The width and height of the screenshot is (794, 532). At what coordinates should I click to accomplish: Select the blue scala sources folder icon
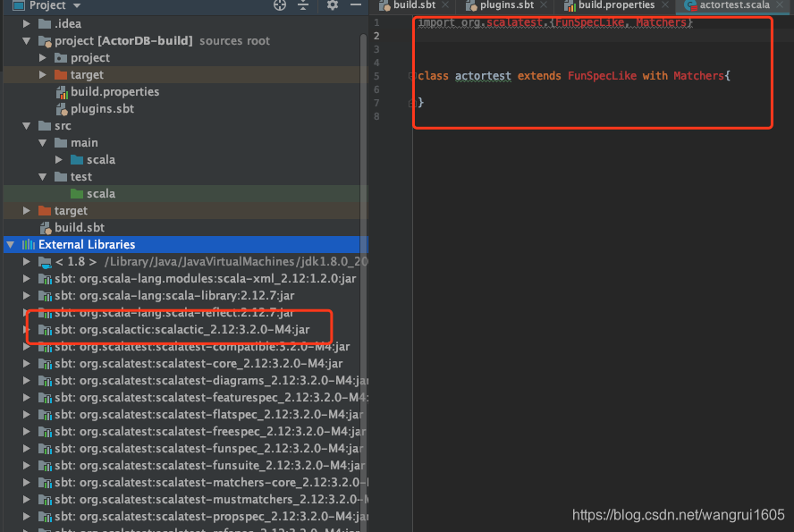click(x=77, y=159)
